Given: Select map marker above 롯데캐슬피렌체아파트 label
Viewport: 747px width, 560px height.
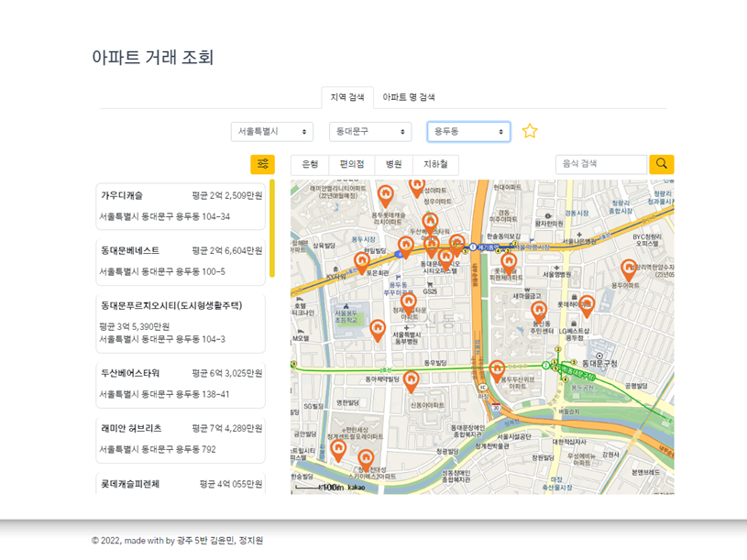Looking at the screenshot, I should (509, 264).
